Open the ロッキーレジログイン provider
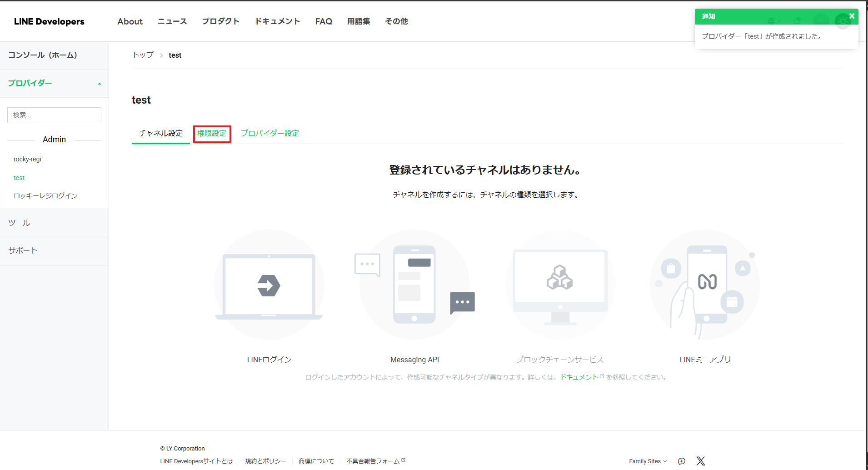This screenshot has height=470, width=868. click(x=45, y=196)
